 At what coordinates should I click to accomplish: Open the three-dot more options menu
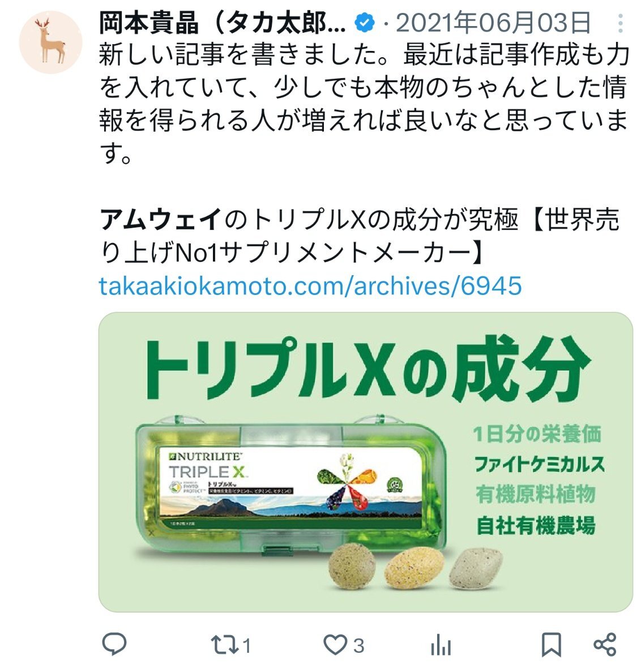tap(620, 23)
